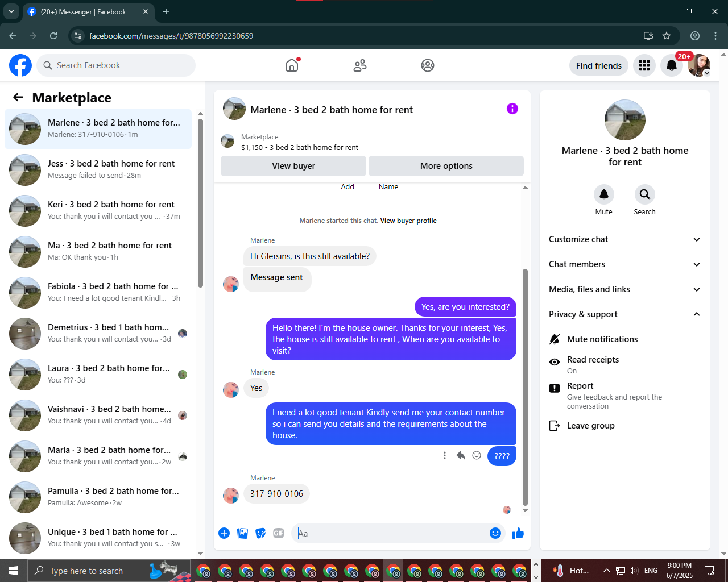728x582 pixels.
Task: Click the 317-910-0106 message bubble
Action: pyautogui.click(x=276, y=493)
